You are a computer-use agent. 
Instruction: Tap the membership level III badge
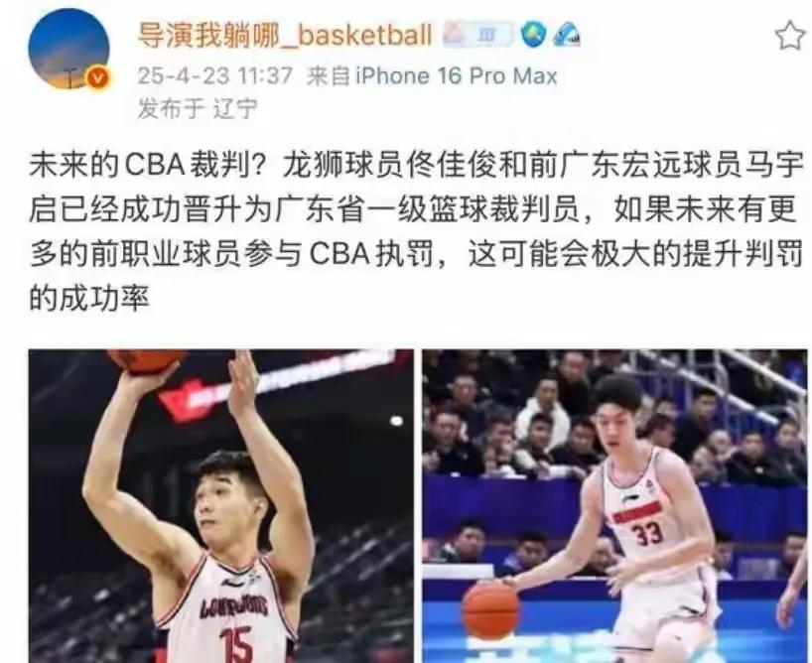(477, 35)
